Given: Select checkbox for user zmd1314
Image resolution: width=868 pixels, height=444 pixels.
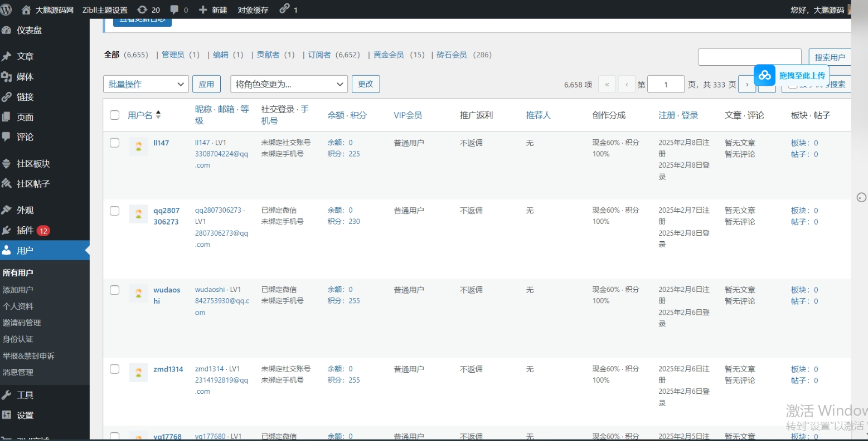Looking at the screenshot, I should click(115, 369).
